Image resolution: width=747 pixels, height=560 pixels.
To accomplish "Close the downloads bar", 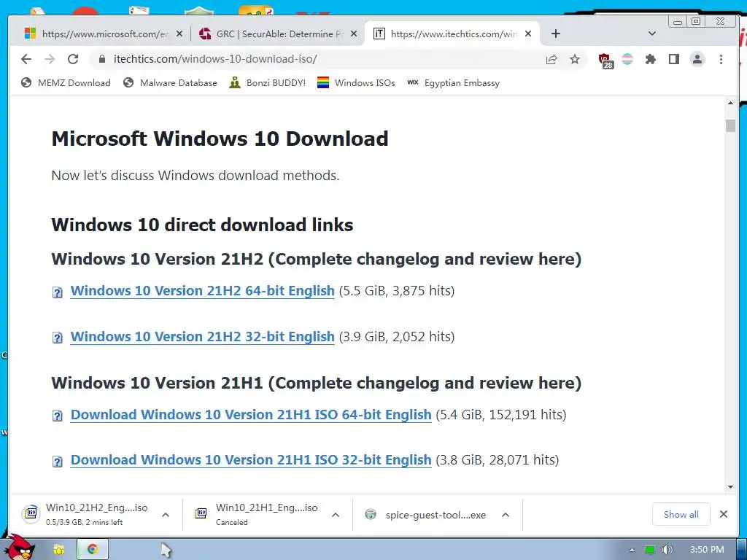I will 723,514.
